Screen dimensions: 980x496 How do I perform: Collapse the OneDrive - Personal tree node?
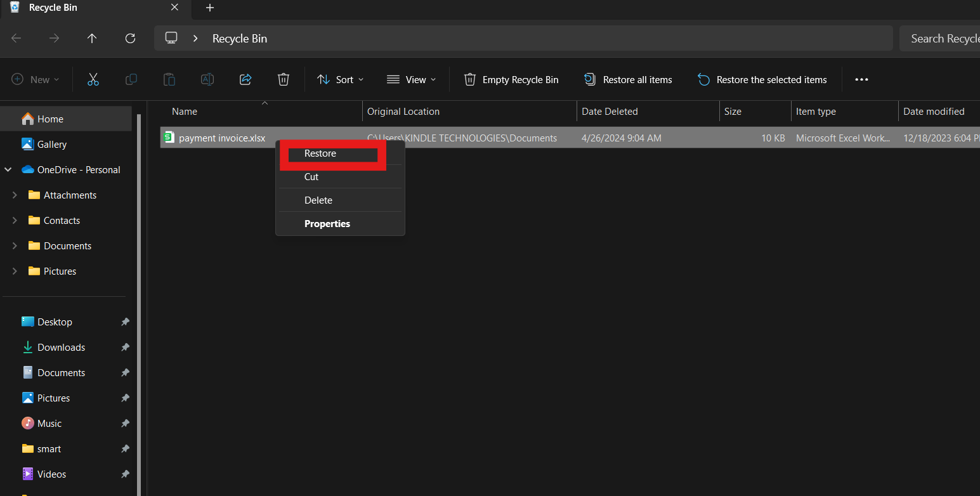click(8, 170)
